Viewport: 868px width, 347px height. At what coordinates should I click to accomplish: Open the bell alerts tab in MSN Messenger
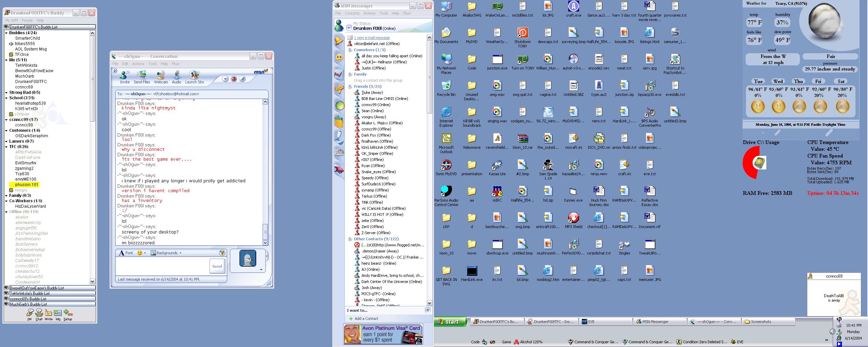(339, 42)
